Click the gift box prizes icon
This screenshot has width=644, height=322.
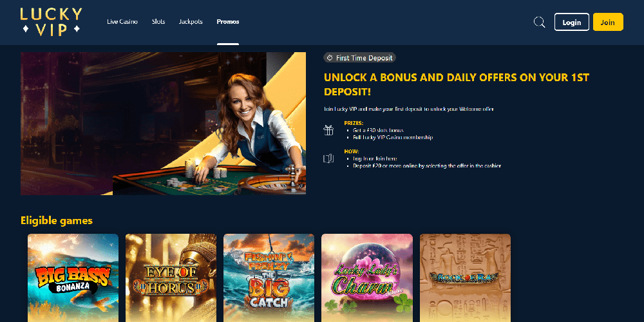[x=328, y=130]
